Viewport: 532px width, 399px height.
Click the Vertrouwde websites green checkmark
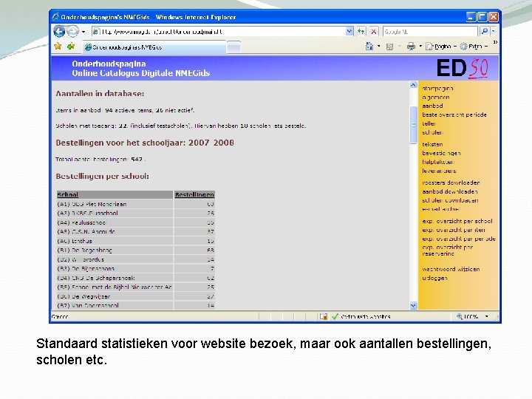[335, 316]
